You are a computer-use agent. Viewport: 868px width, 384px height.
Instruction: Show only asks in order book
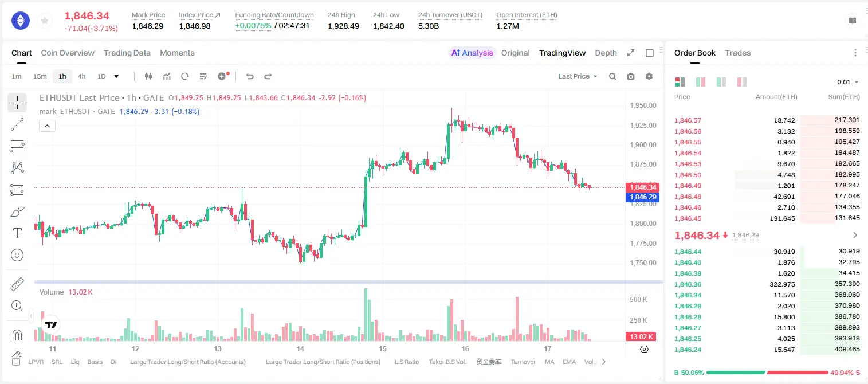pos(741,82)
